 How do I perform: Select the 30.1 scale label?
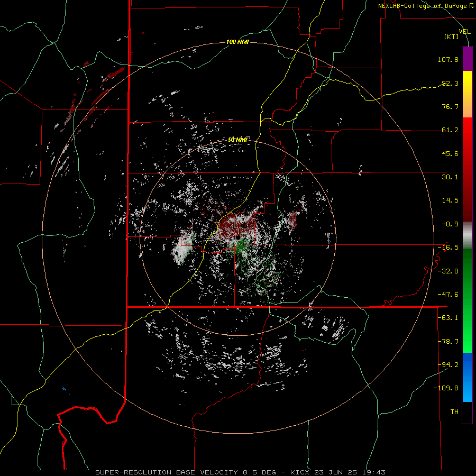(x=450, y=177)
